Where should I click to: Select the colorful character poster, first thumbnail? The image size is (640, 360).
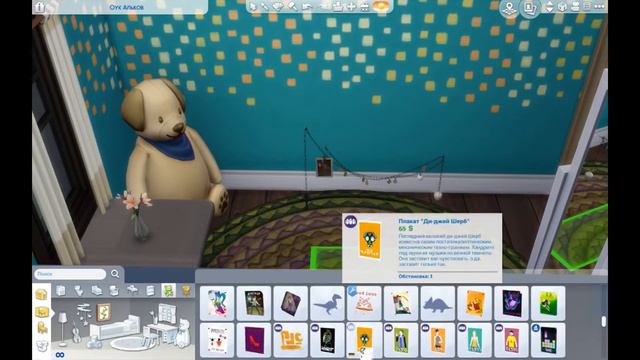(217, 304)
